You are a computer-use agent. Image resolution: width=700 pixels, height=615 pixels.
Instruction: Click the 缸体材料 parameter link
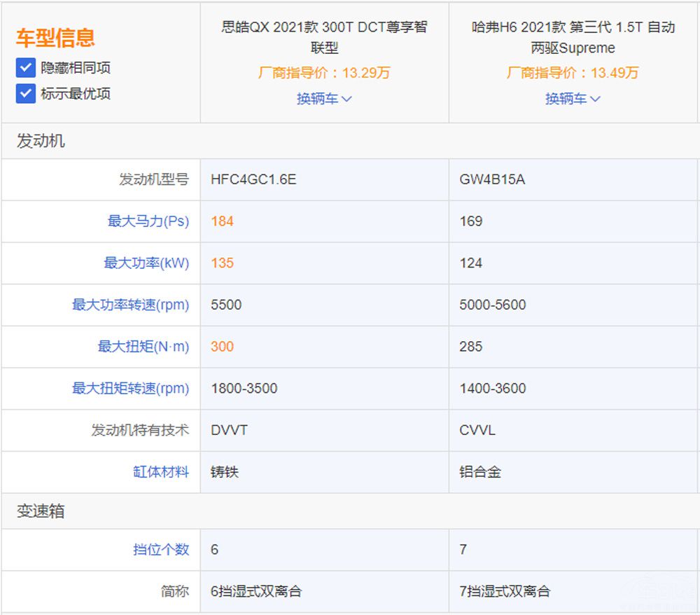[161, 472]
